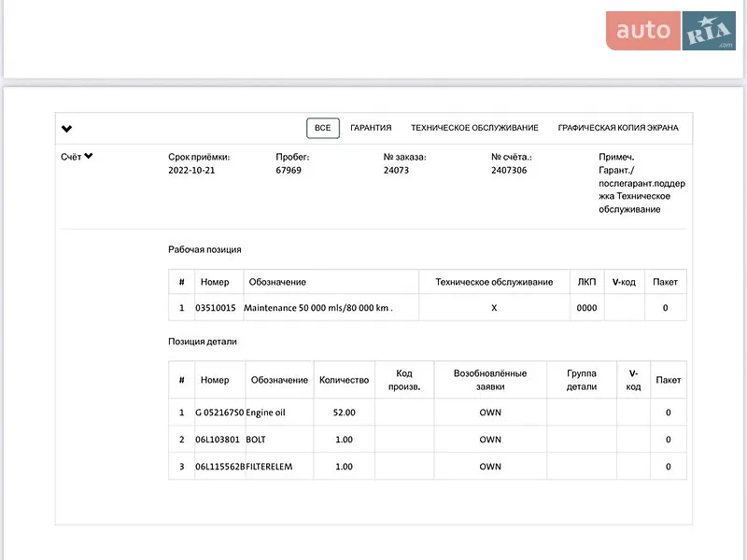Click the Пробег label
The image size is (747, 560).
292,157
